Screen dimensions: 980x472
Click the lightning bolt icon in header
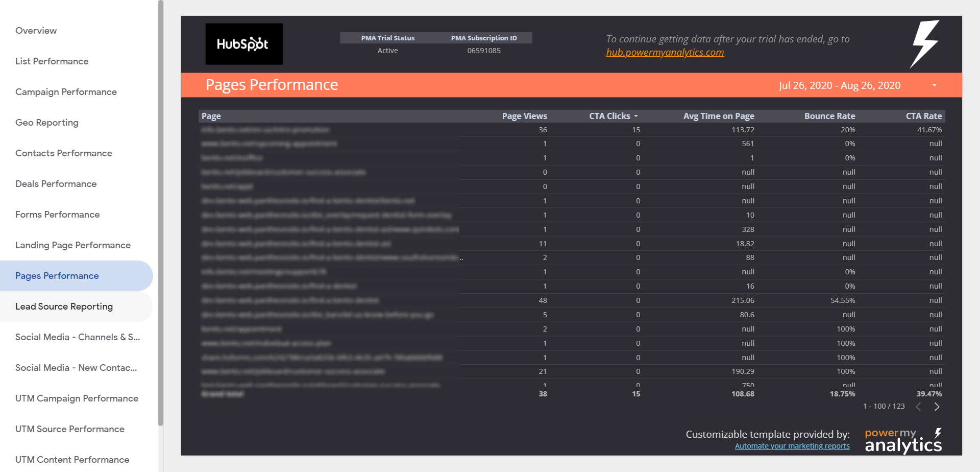(x=924, y=44)
